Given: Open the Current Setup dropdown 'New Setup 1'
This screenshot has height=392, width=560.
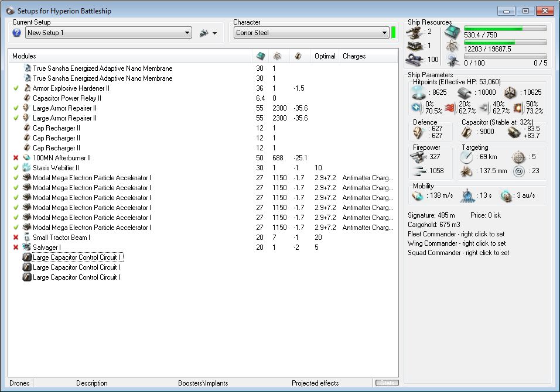Looking at the screenshot, I should tap(108, 33).
